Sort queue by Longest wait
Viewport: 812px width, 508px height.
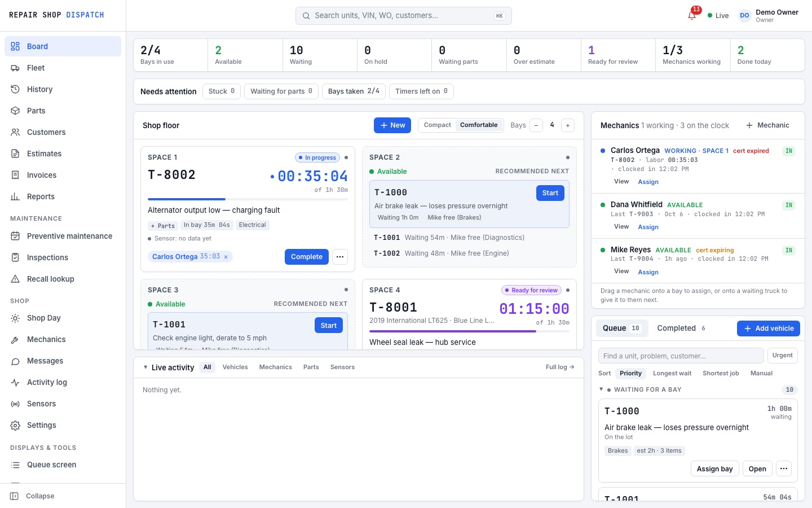pos(672,373)
